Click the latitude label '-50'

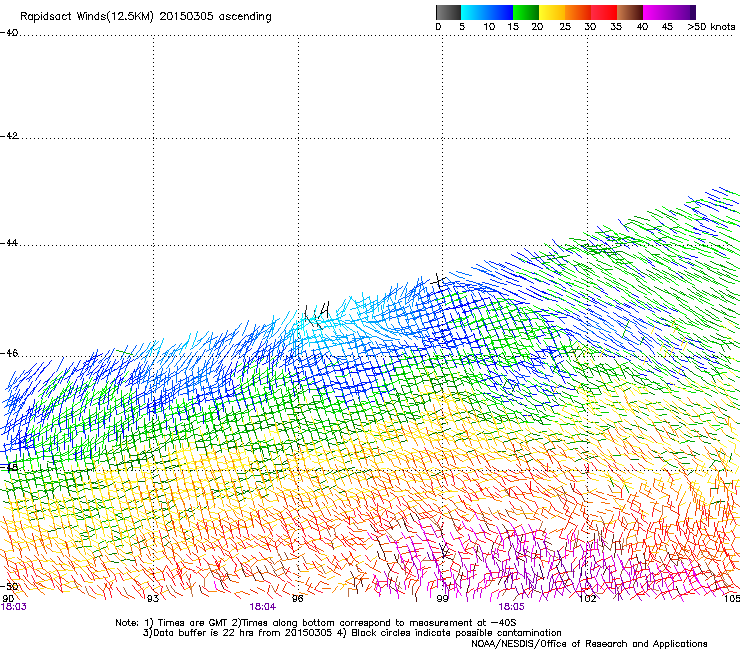(9, 586)
